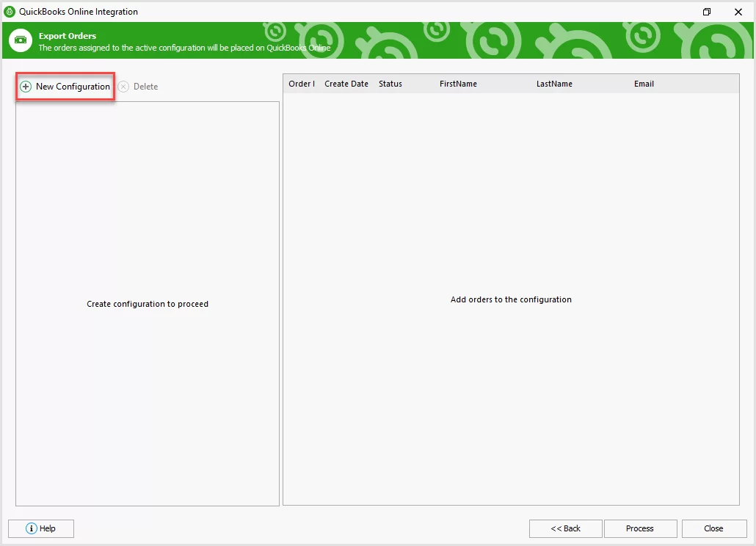
Task: Click the plus icon beside New Configuration
Action: click(25, 87)
